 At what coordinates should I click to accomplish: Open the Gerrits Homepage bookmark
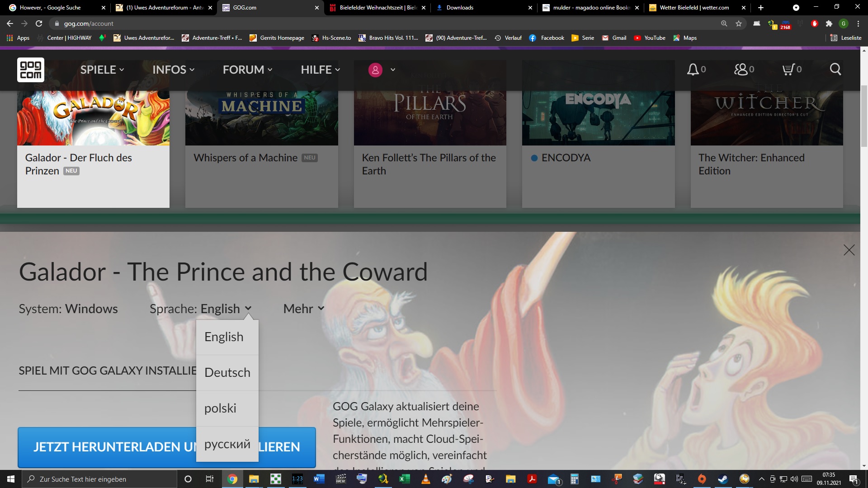click(277, 38)
